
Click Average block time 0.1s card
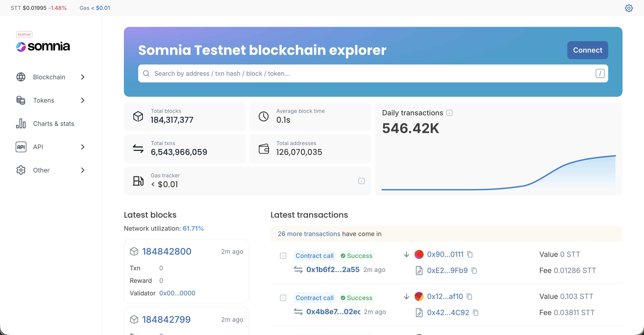tap(310, 116)
